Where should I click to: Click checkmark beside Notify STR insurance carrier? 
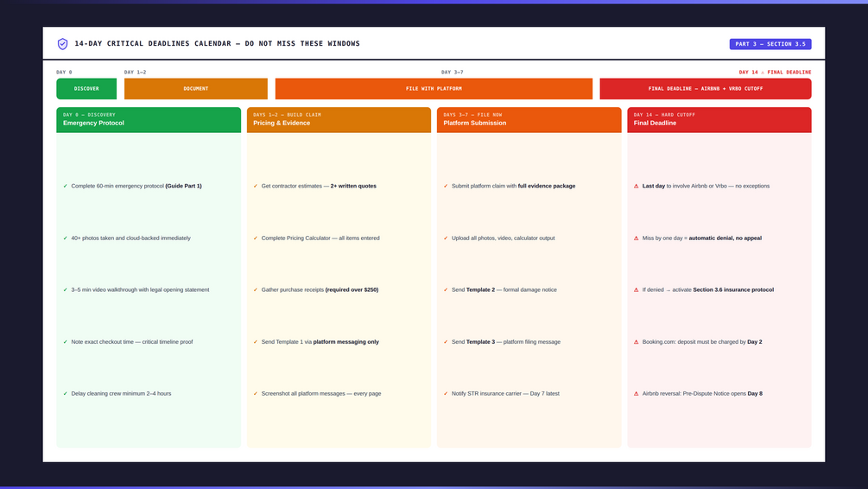click(x=446, y=394)
